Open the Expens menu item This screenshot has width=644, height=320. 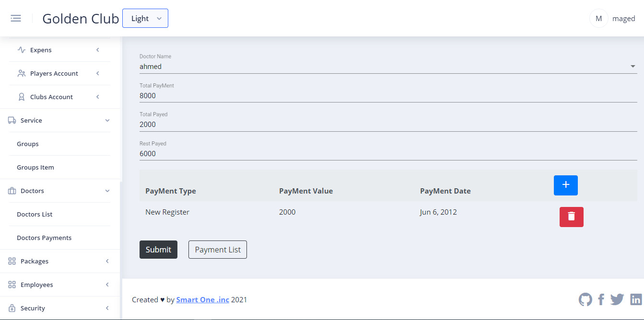tap(41, 50)
